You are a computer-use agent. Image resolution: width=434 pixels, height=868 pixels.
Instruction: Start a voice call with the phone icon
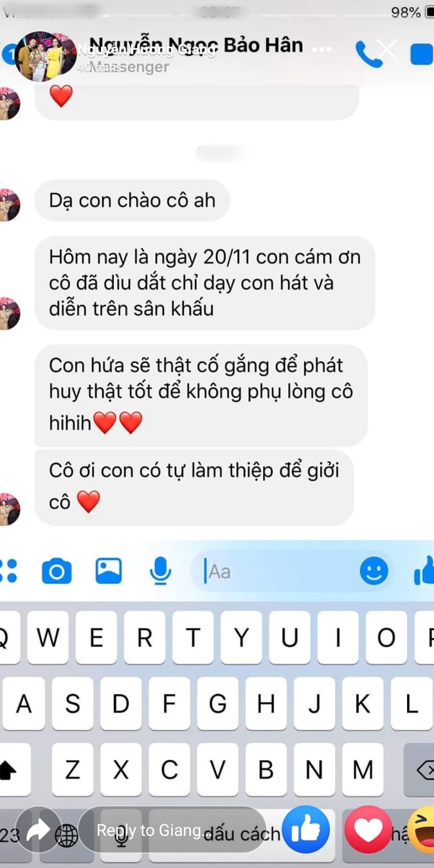tap(368, 55)
